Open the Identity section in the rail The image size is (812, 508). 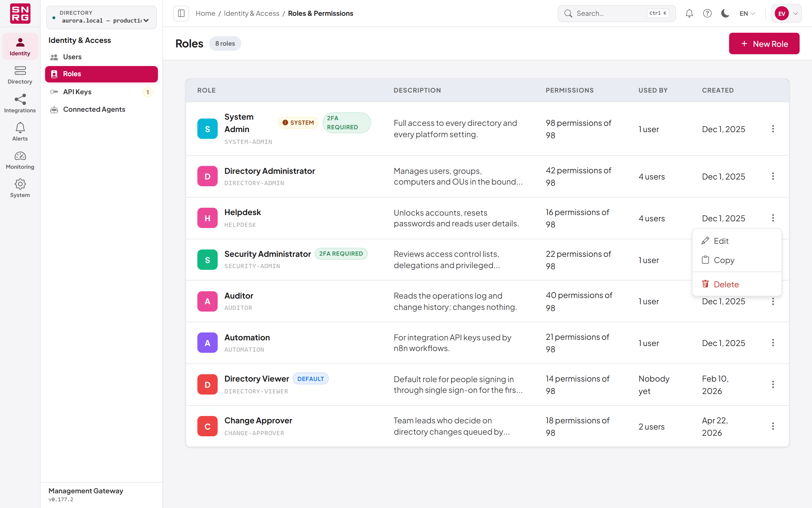(x=20, y=47)
